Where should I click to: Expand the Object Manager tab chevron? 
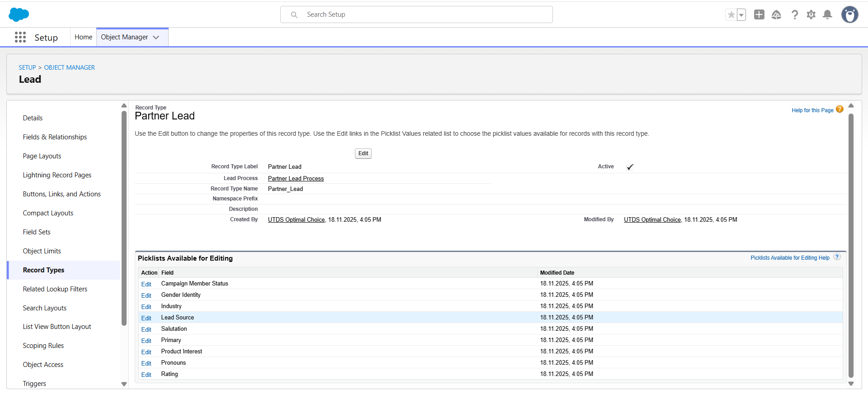click(156, 37)
